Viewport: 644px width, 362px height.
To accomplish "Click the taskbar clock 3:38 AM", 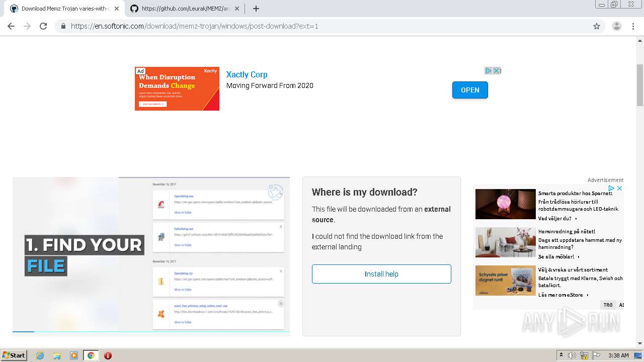I will 618,355.
